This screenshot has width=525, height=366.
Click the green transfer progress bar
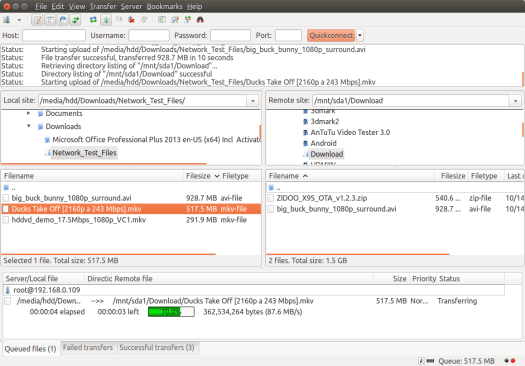tap(171, 312)
